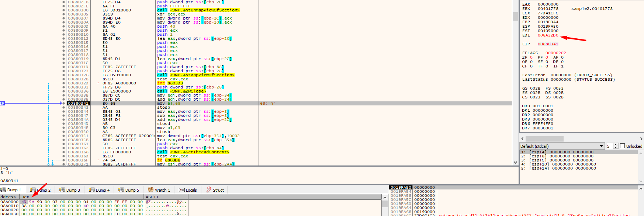Click the registers pane right scroll arrow
This screenshot has width=644, height=216.
point(641,139)
